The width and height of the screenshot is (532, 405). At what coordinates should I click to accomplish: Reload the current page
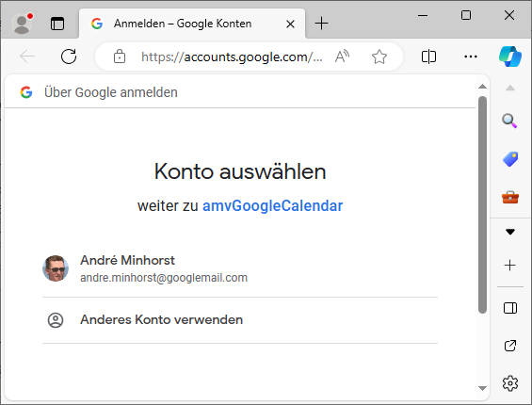pos(69,57)
